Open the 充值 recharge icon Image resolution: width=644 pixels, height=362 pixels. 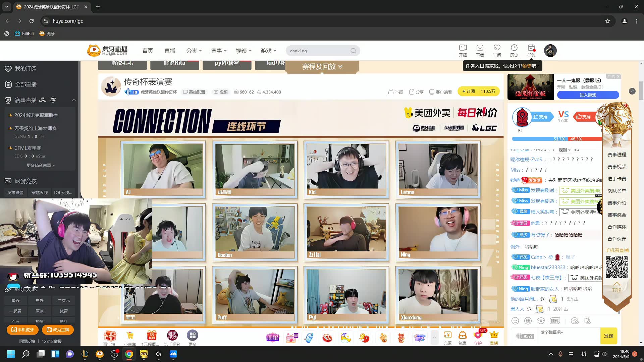447,338
